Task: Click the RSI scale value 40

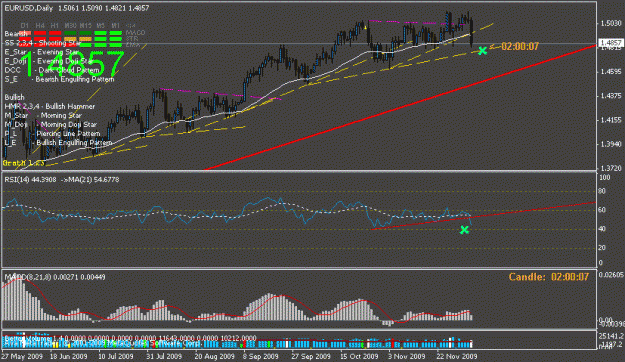Action: click(602, 229)
